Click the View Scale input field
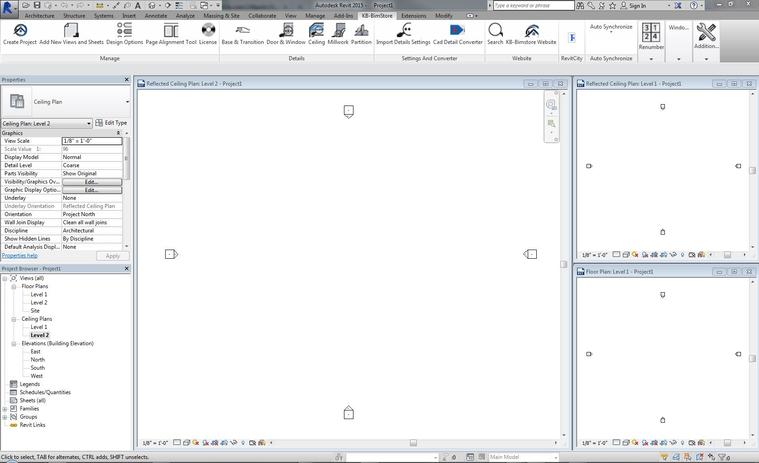Screen dimensions: 759x463 pyautogui.click(x=91, y=141)
